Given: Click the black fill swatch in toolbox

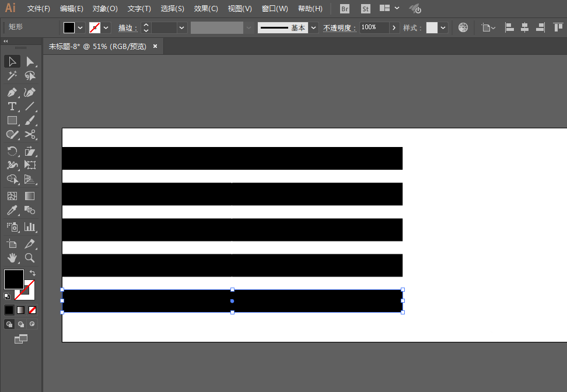Looking at the screenshot, I should point(14,279).
